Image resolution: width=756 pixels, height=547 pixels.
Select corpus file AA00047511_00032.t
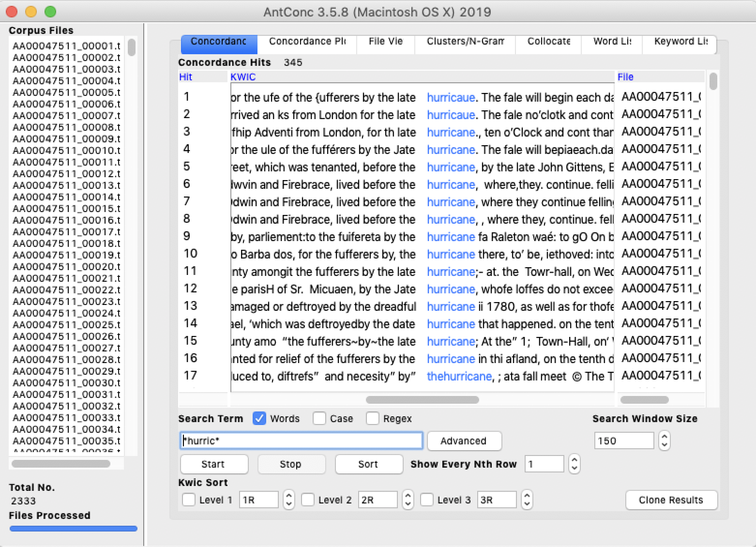(67, 406)
